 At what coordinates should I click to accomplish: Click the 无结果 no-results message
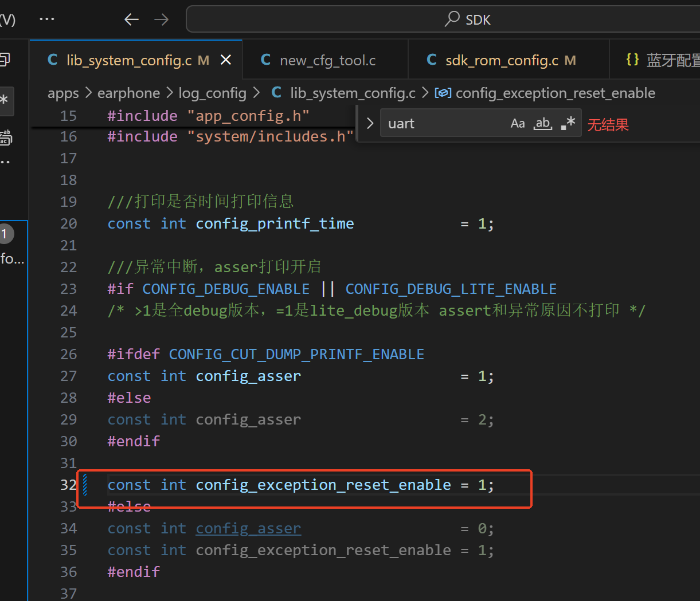pyautogui.click(x=608, y=124)
